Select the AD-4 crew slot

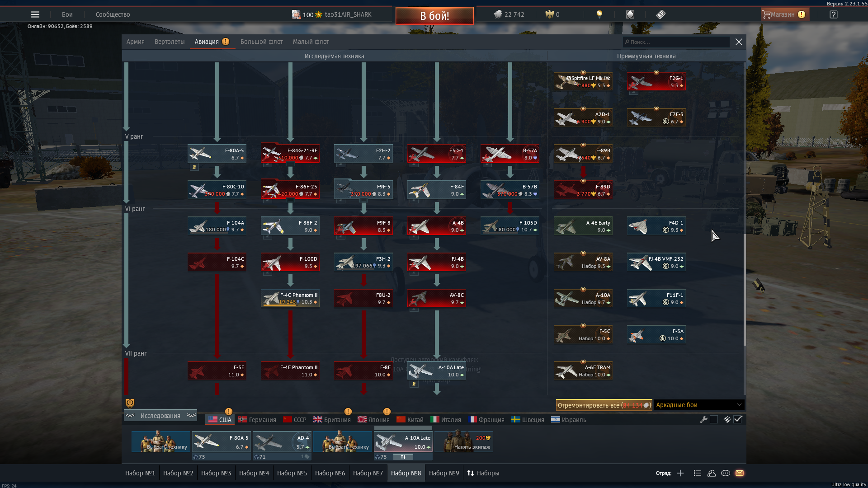tap(282, 441)
